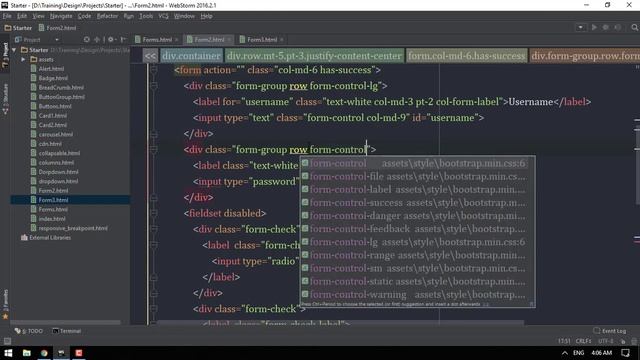Open the Code menu
Viewport: 640px width, 360px height.
[x=84, y=16]
